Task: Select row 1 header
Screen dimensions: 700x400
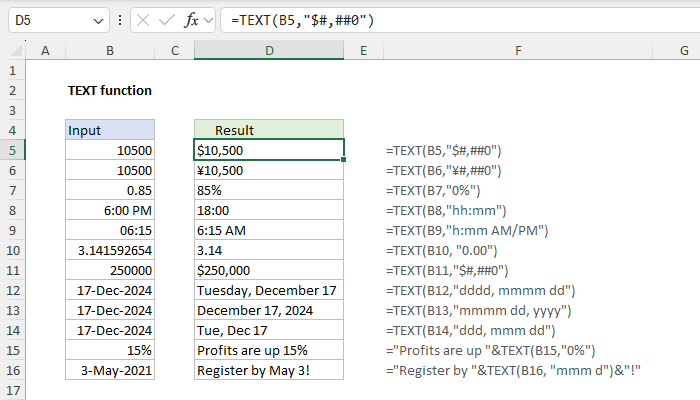Action: click(12, 70)
